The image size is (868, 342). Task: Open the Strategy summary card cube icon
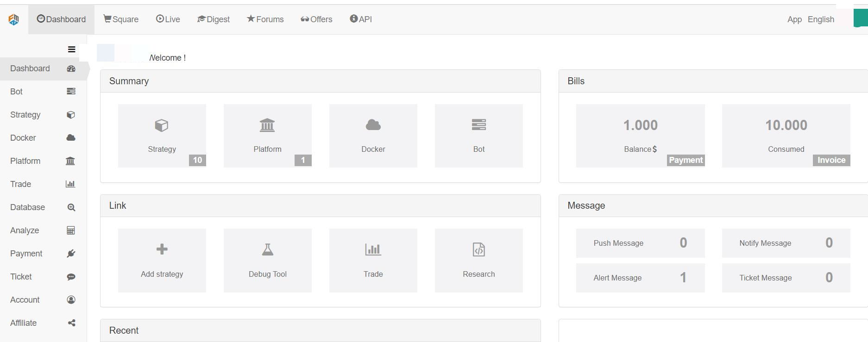162,125
